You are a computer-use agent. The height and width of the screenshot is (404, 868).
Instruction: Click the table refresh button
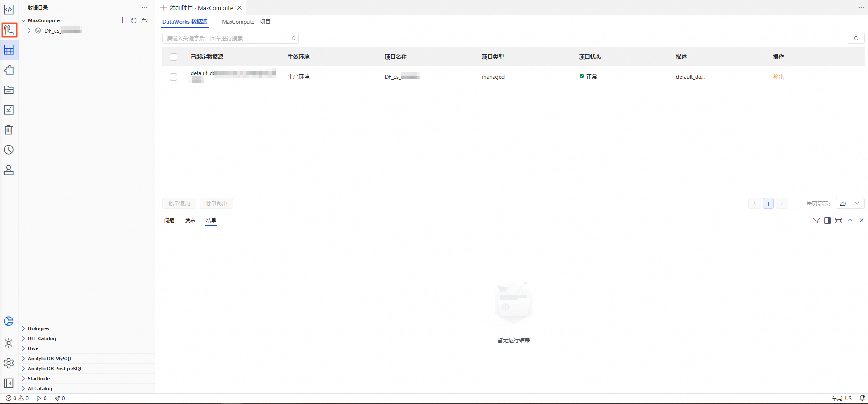[856, 38]
